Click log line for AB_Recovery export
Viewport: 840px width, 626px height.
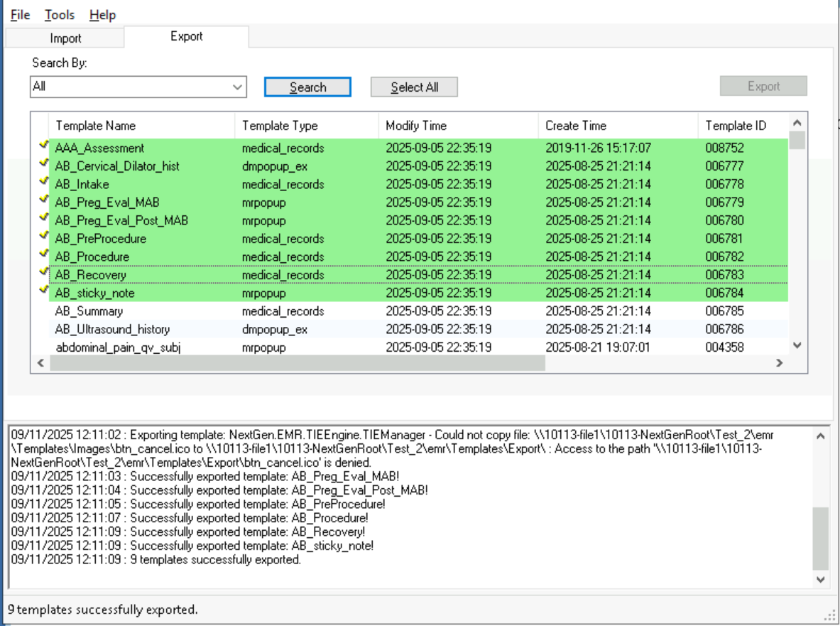coord(188,531)
